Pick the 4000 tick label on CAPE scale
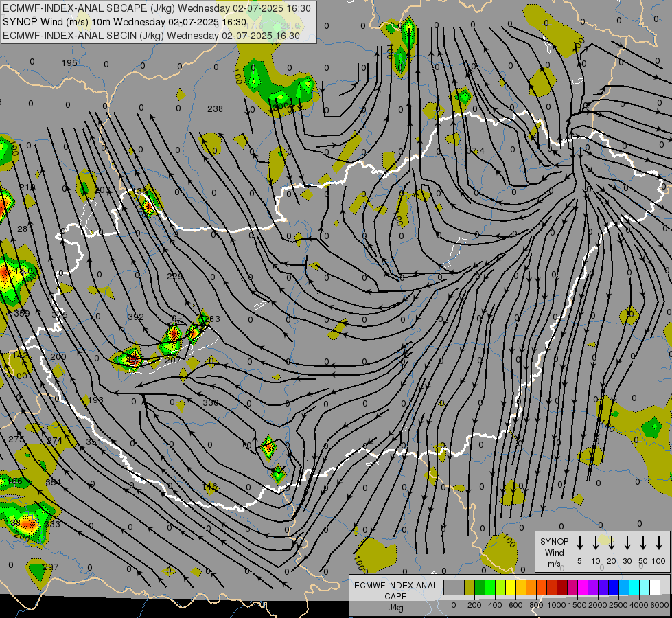 tap(639, 605)
